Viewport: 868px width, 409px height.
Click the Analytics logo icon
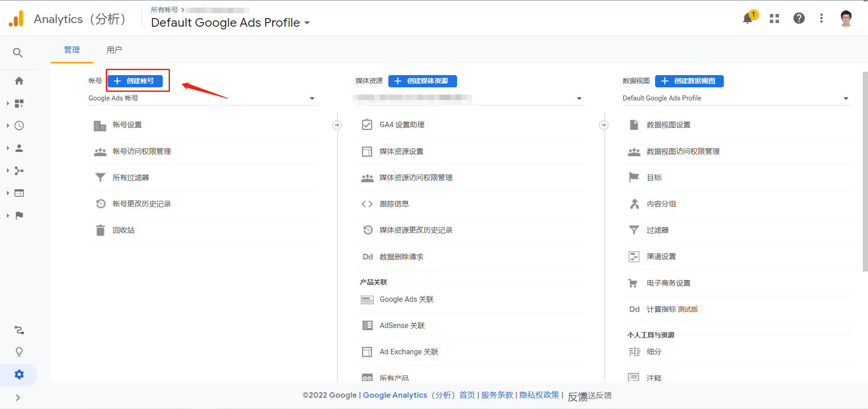(16, 19)
